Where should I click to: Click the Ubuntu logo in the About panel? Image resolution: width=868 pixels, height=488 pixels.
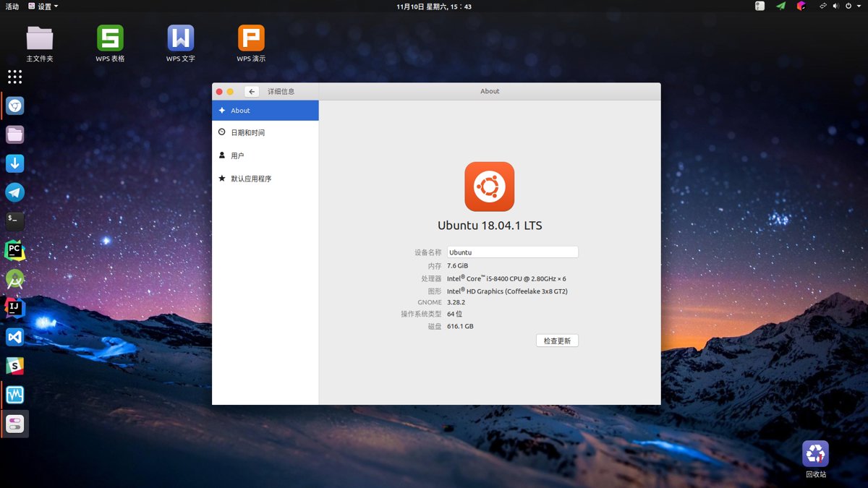(490, 187)
